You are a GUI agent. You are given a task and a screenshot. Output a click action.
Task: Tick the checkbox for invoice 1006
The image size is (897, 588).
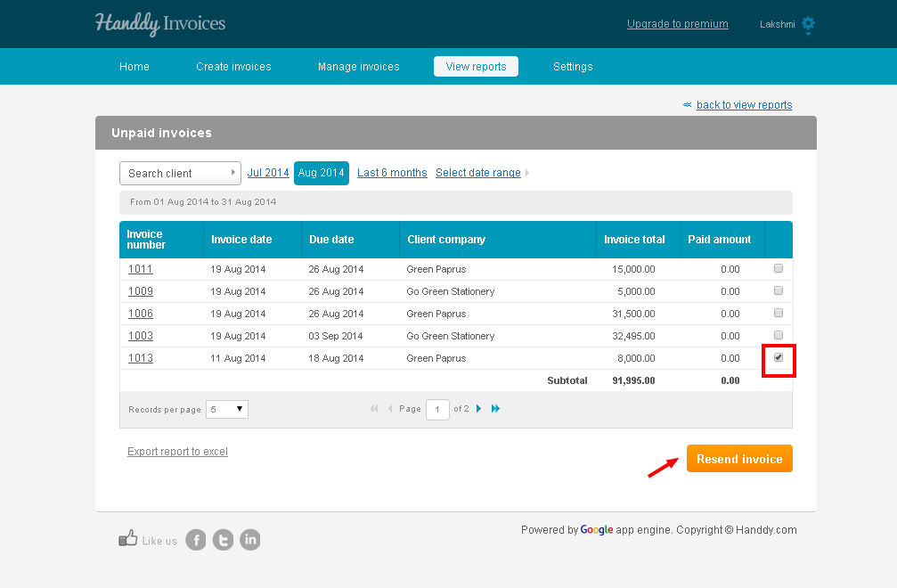pos(779,313)
